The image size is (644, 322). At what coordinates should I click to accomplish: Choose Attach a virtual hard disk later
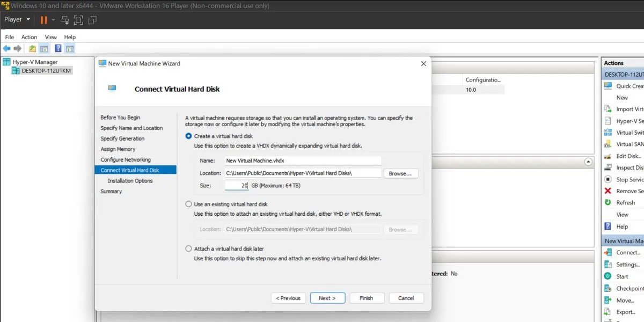click(x=188, y=248)
